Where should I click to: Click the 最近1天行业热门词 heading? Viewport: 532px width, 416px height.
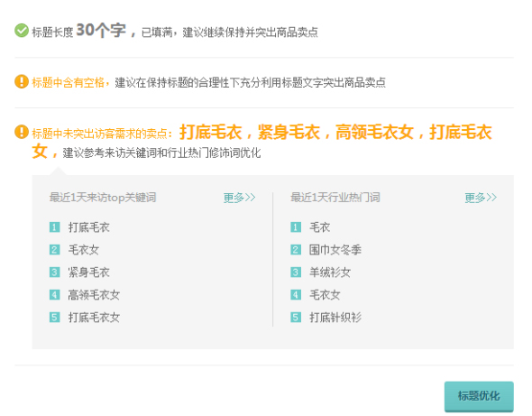click(x=335, y=198)
